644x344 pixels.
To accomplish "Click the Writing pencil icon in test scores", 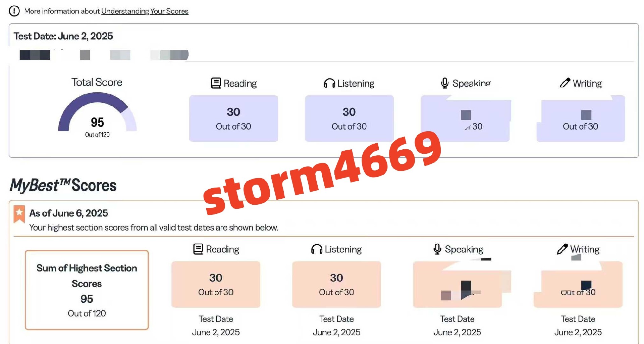I will (565, 83).
